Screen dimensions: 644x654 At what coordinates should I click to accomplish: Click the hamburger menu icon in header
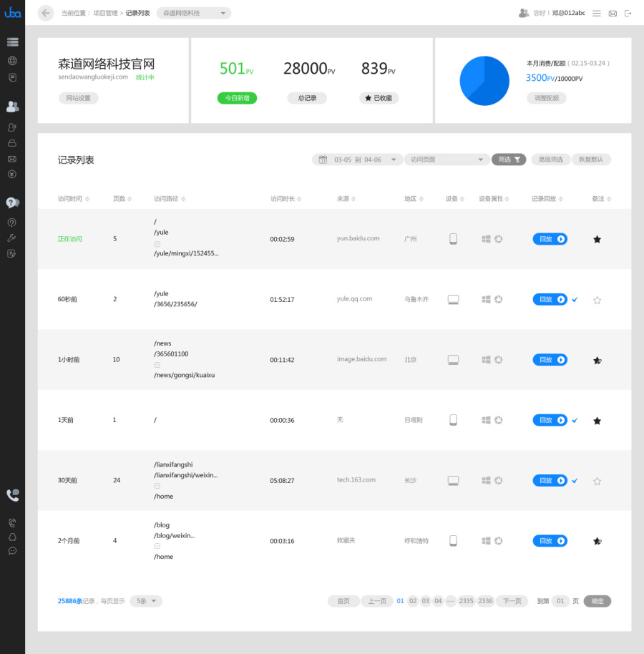tap(597, 13)
